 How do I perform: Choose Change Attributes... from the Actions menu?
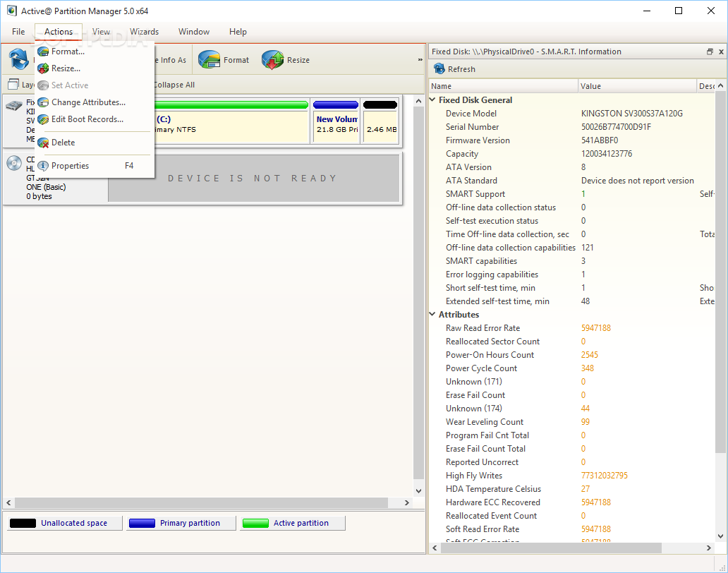click(x=95, y=102)
